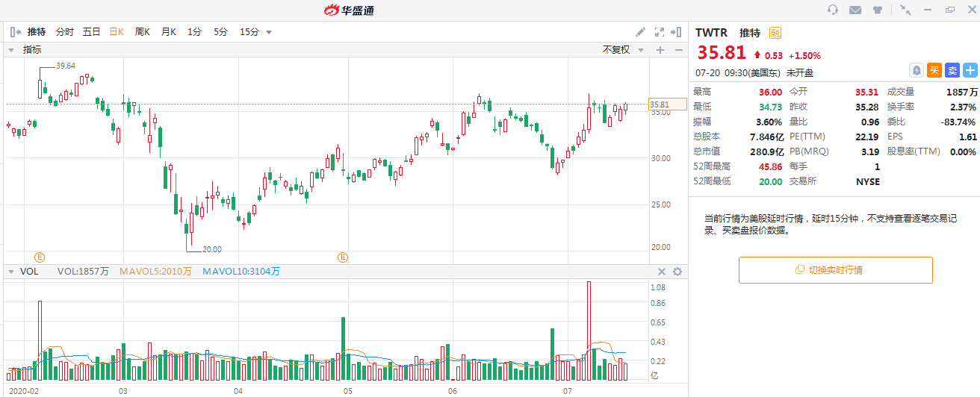The width and height of the screenshot is (980, 397).
Task: Collapse the right quote panel via arrow icon
Action: (x=676, y=32)
